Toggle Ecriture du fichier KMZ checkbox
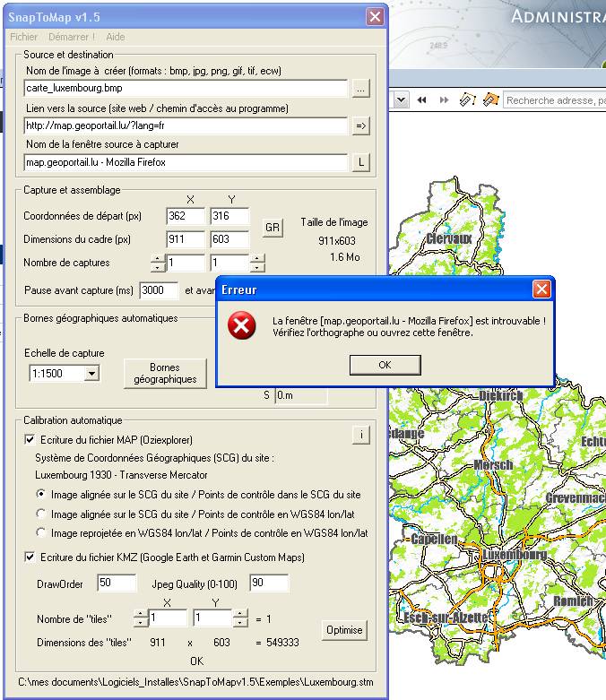 (30, 557)
